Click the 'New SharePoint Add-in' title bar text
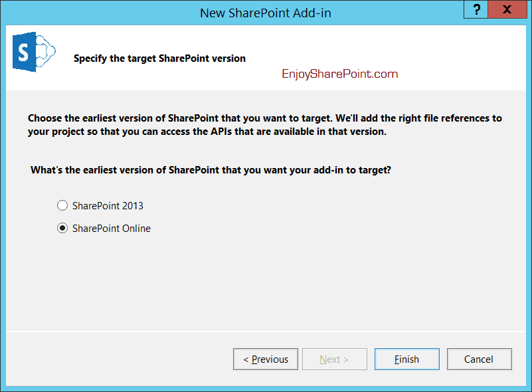 pos(265,13)
